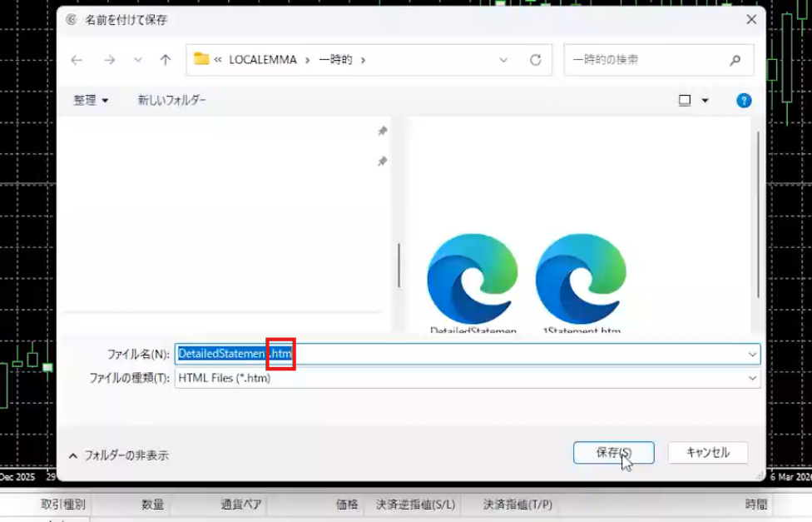Open address bar history dropdown
The height and width of the screenshot is (522, 812).
(x=503, y=60)
